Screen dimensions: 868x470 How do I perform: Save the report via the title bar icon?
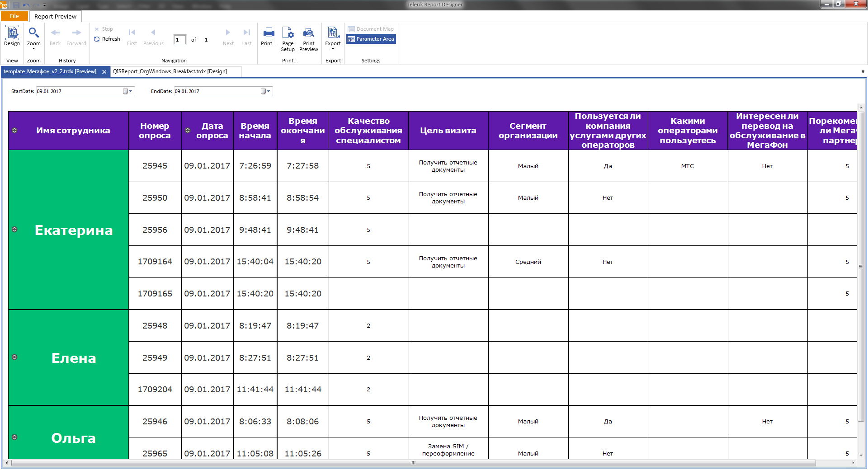(16, 5)
